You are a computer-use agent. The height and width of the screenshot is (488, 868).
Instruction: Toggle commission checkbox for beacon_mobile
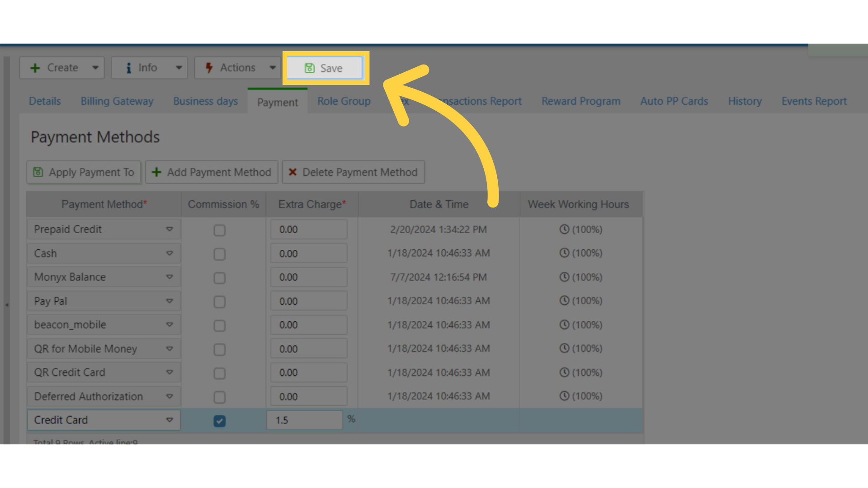(219, 326)
